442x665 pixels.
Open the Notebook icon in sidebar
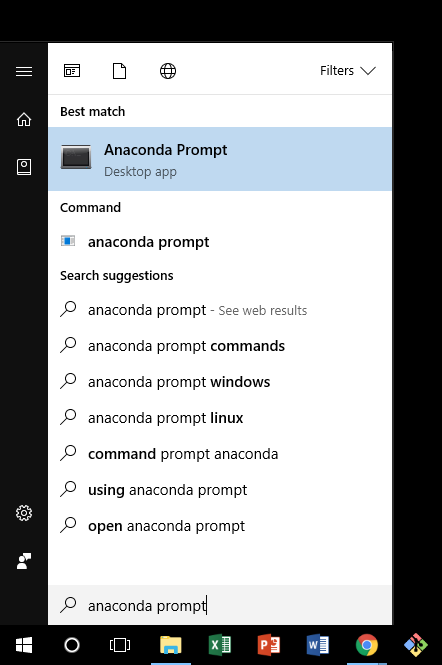24,167
